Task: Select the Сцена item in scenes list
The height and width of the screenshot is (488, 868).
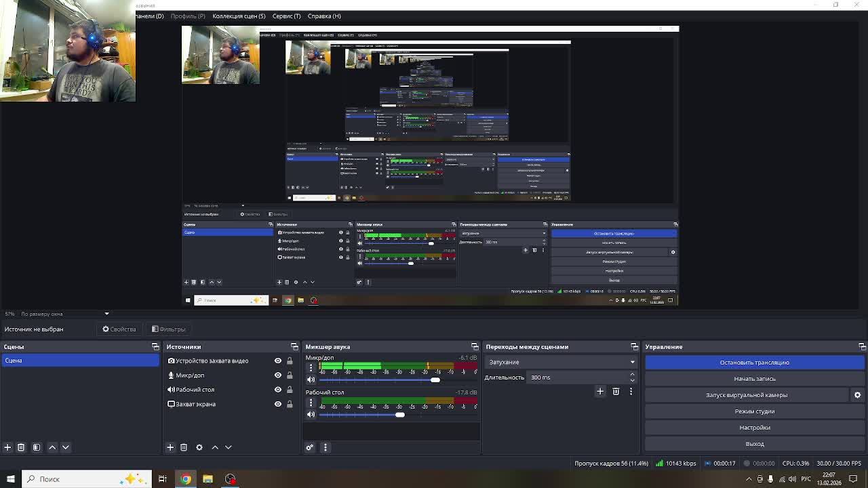Action: pos(80,361)
